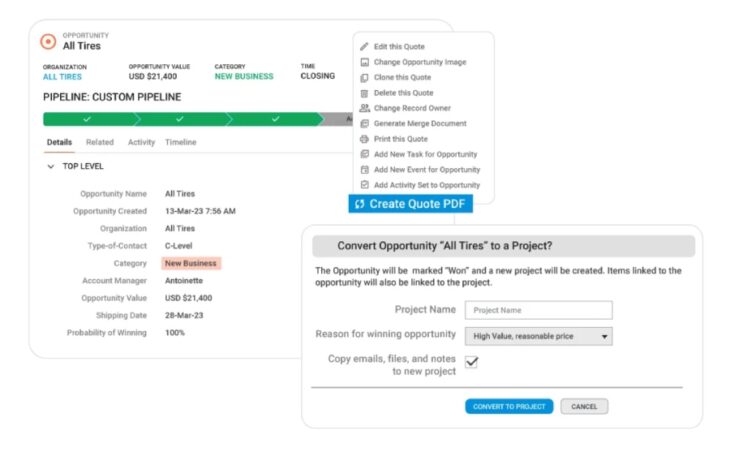Click third completed pipeline stage
Screen dimensions: 730x470
point(275,119)
